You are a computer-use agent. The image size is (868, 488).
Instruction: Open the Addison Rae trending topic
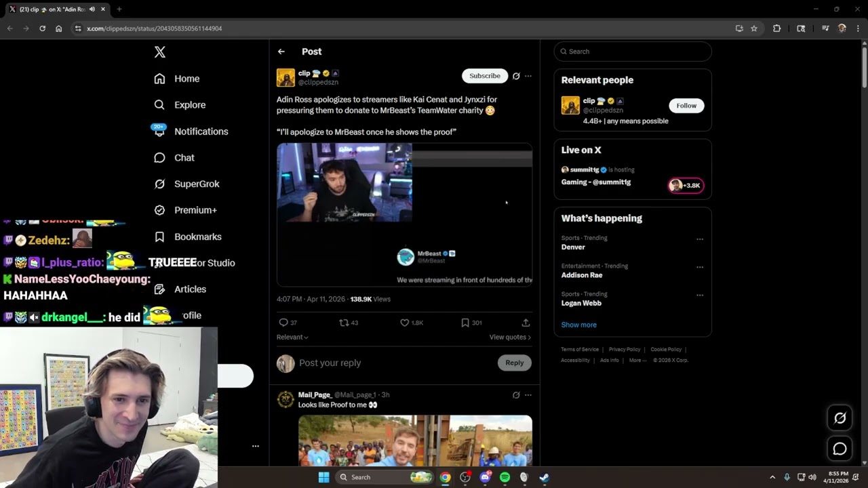[582, 275]
